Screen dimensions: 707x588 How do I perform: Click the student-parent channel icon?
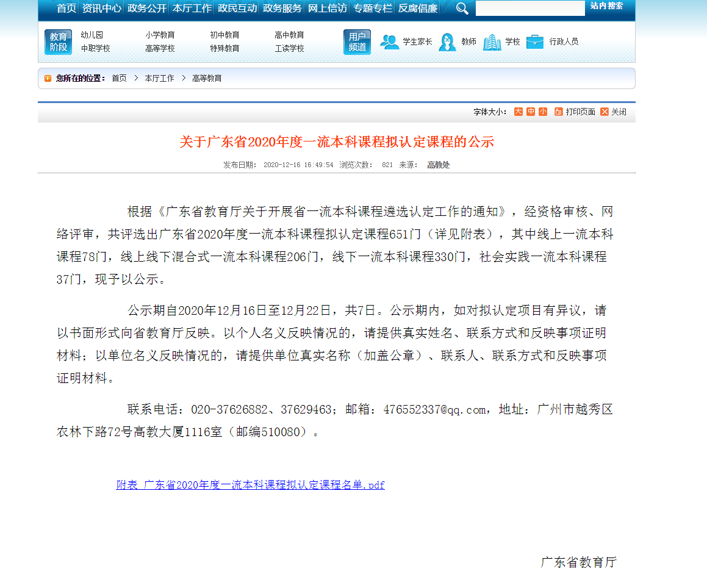click(x=389, y=42)
